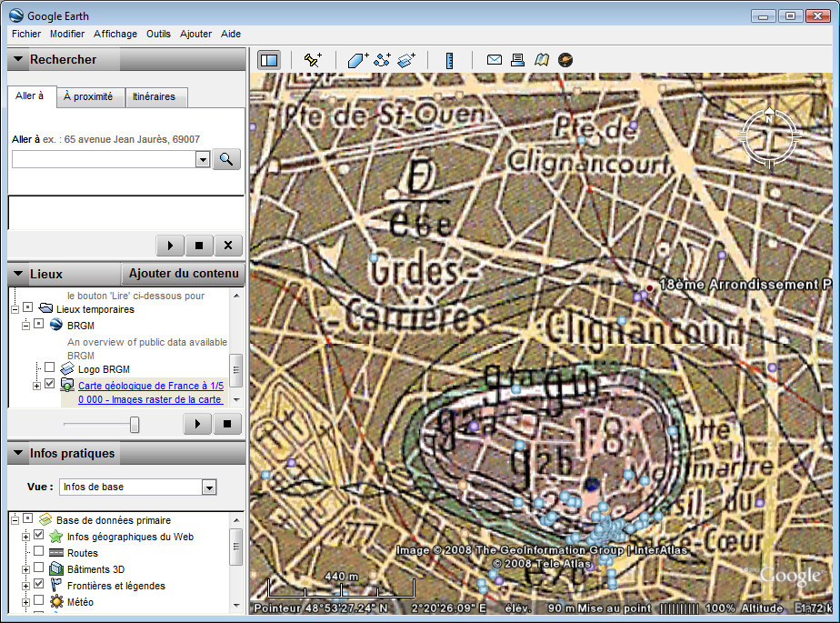Toggle the BRGM folder checkbox

(38, 324)
